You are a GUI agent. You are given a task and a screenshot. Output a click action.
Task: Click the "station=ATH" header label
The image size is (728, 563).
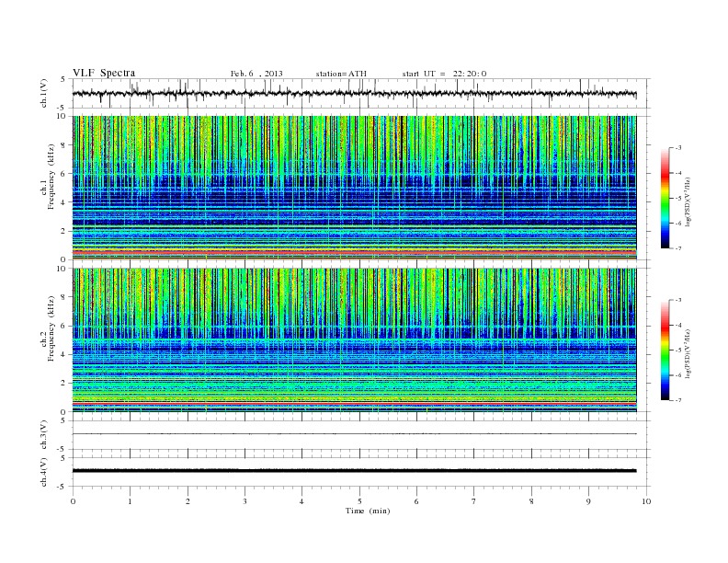pyautogui.click(x=341, y=74)
